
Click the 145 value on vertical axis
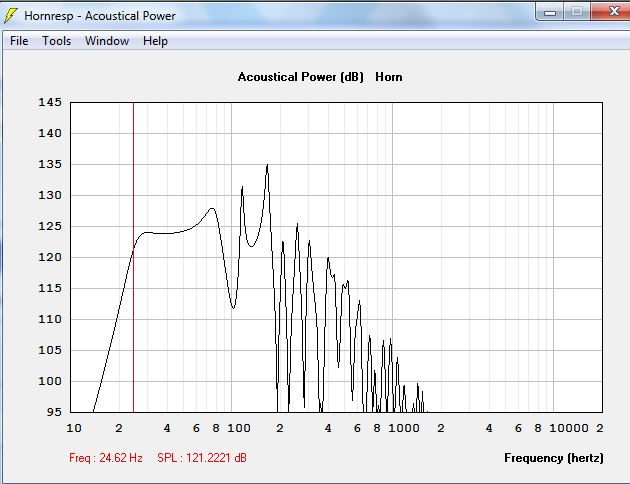[x=50, y=102]
